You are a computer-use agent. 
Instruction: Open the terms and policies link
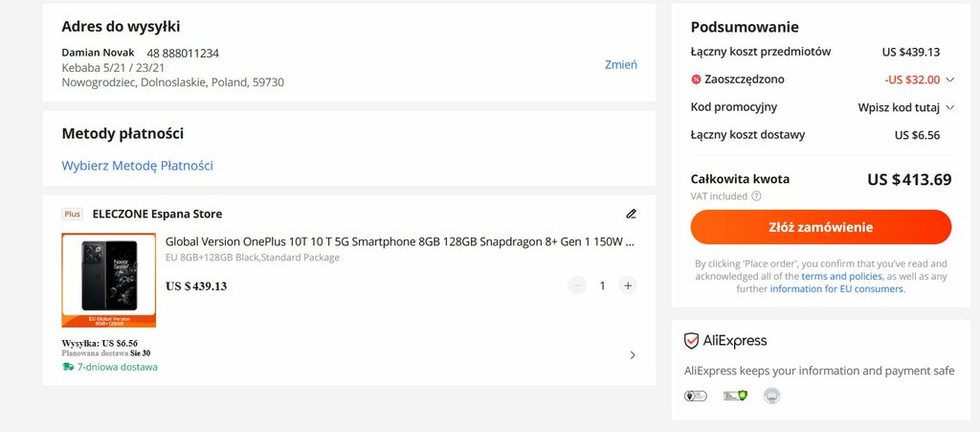tap(841, 276)
